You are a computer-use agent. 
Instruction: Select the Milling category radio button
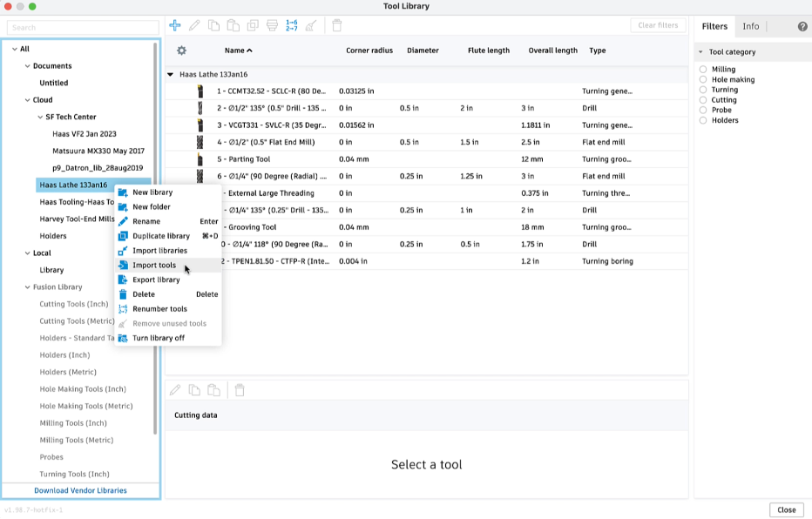point(703,70)
